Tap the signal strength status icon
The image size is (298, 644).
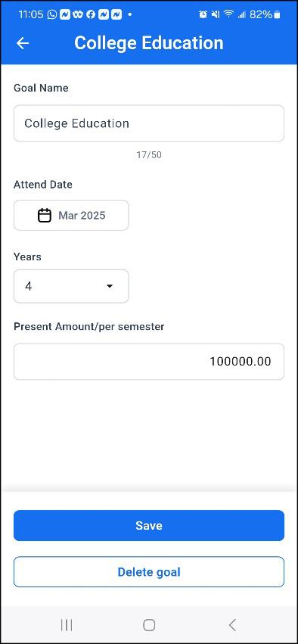coord(242,15)
